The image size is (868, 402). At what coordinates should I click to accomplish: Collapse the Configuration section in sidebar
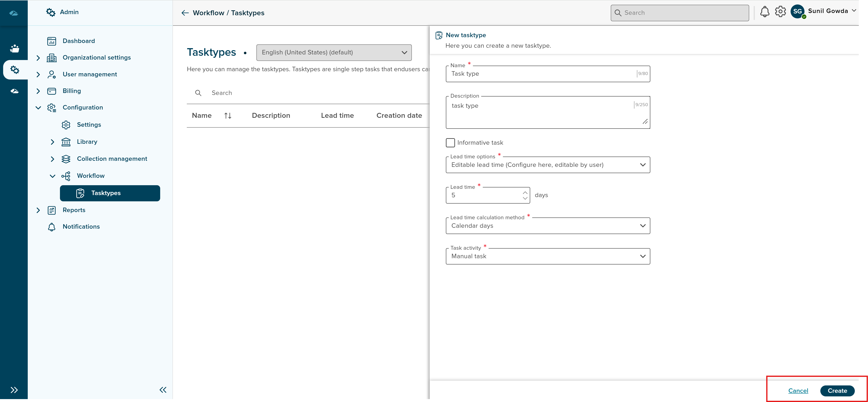[x=38, y=107]
